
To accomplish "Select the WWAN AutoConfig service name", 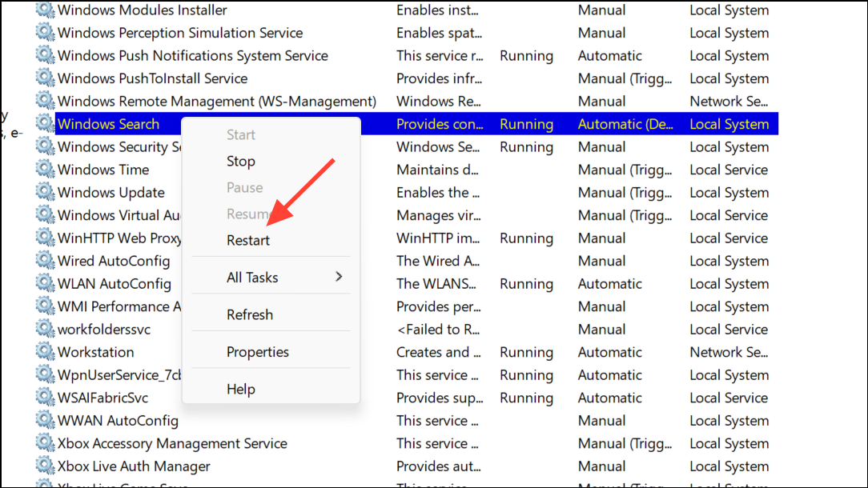I will click(118, 421).
